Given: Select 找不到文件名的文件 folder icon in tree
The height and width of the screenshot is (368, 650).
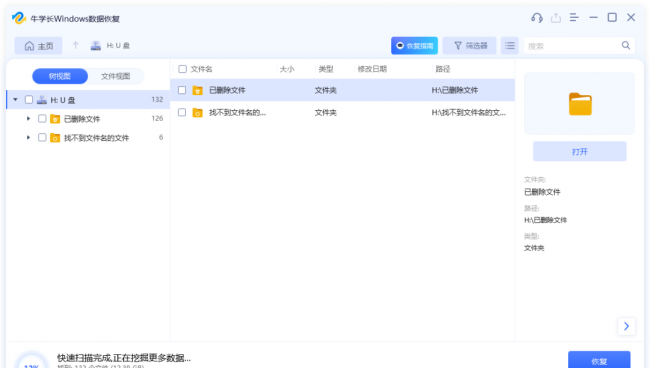Looking at the screenshot, I should (55, 138).
